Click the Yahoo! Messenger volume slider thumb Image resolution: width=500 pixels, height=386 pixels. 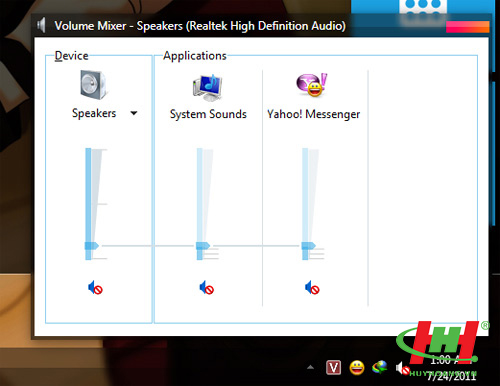[x=308, y=246]
